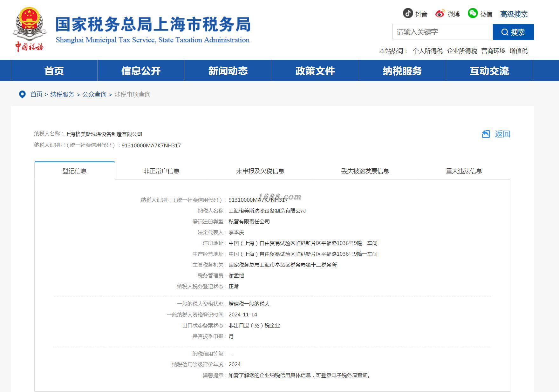Click the return (返回) arrow icon

pos(486,134)
